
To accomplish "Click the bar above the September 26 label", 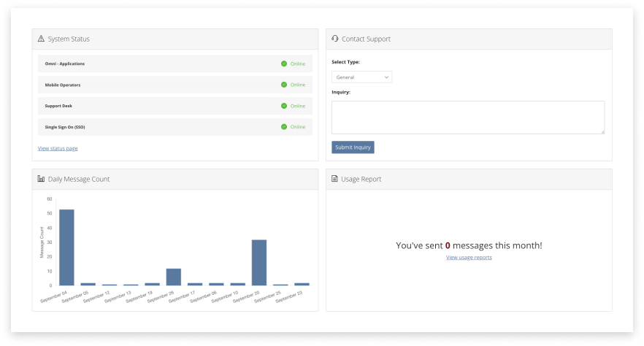I will (x=174, y=277).
